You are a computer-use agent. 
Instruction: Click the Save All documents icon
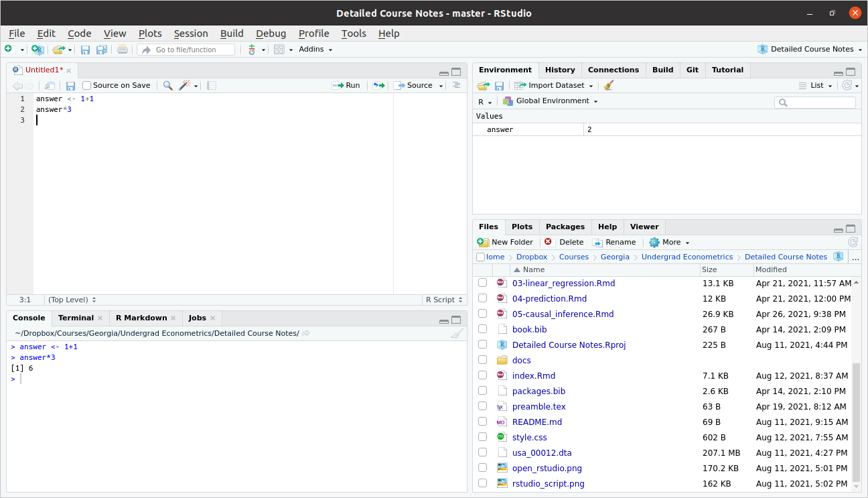pyautogui.click(x=102, y=50)
